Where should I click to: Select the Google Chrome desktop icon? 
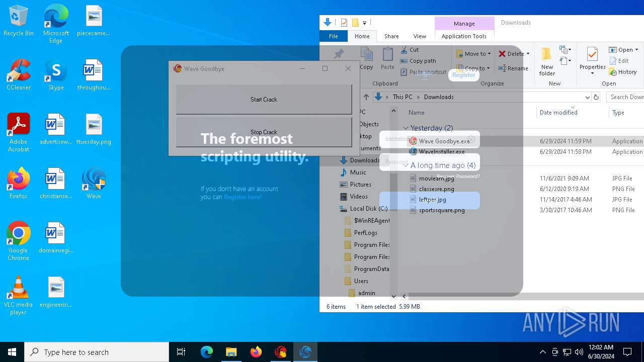tap(19, 241)
